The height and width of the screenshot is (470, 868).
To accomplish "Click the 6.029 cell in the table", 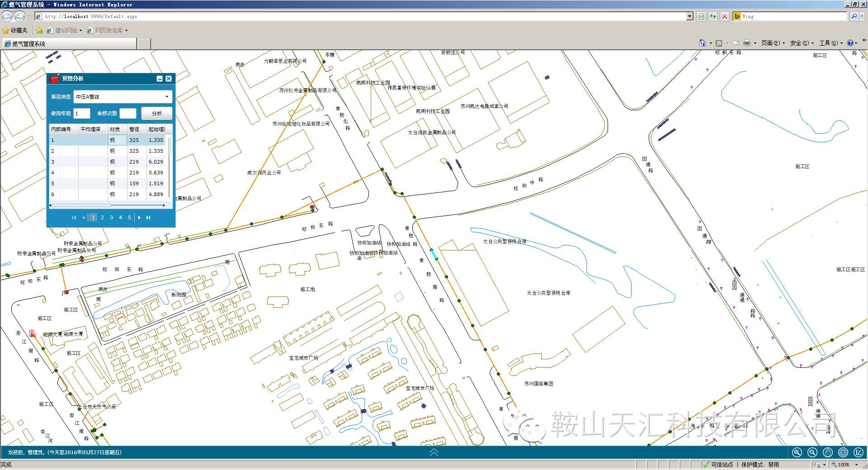I will tap(156, 162).
